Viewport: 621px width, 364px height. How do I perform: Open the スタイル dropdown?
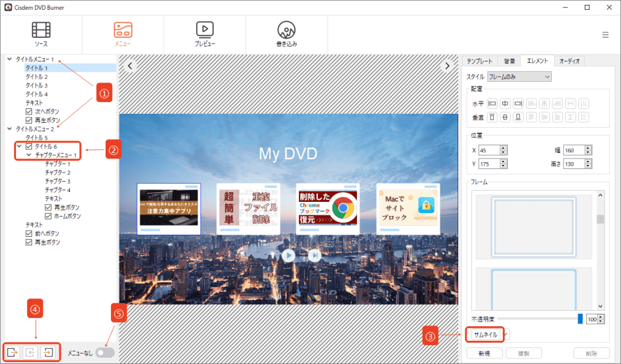519,76
